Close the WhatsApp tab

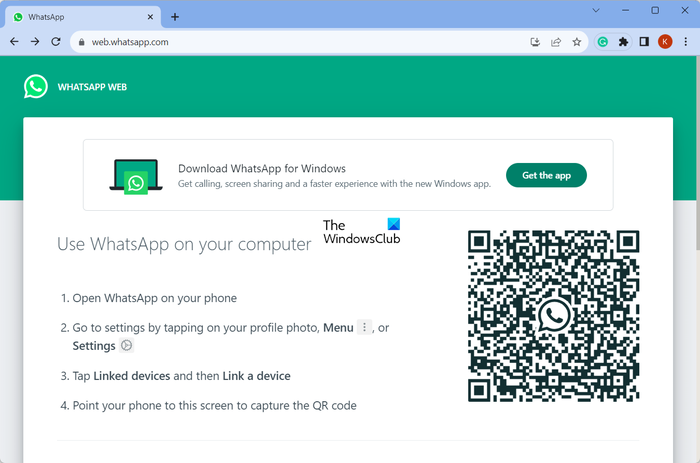coord(150,17)
